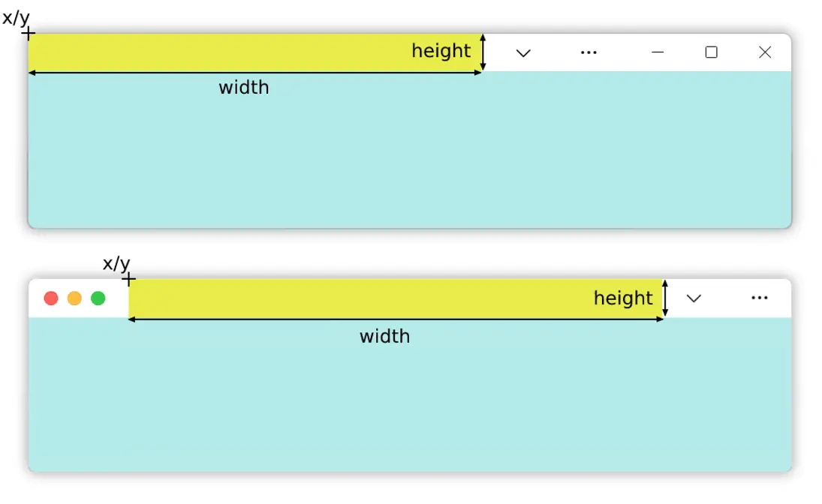Click the minimize dash icon in upper window

(x=658, y=52)
